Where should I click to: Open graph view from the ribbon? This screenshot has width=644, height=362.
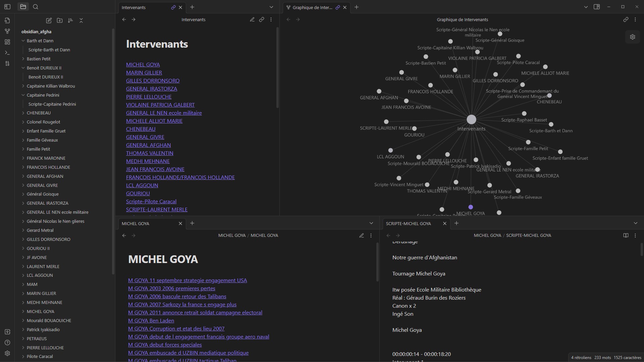(7, 31)
